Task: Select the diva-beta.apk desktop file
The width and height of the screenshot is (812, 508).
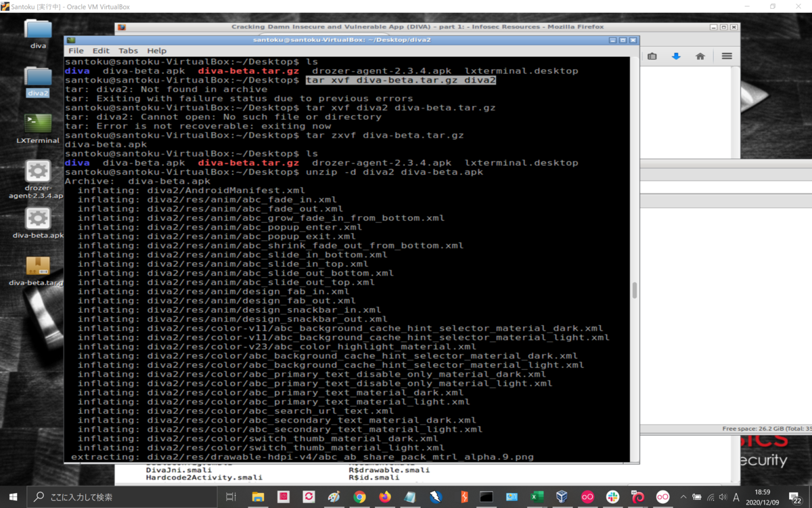Action: click(x=38, y=224)
